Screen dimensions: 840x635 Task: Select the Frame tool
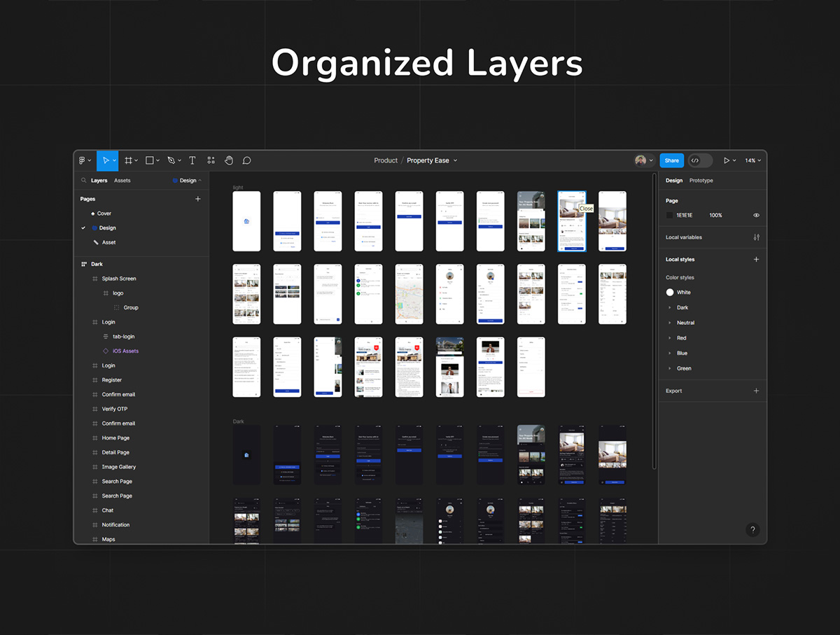[129, 160]
